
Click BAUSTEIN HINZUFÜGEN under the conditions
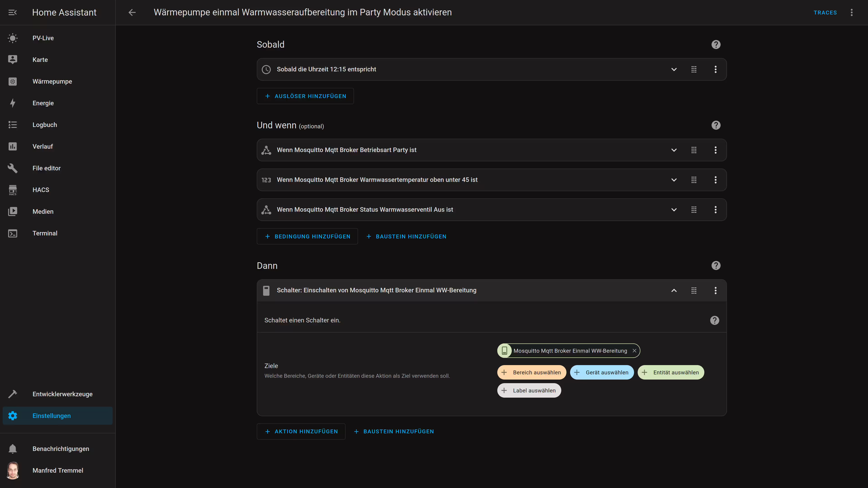pyautogui.click(x=406, y=236)
